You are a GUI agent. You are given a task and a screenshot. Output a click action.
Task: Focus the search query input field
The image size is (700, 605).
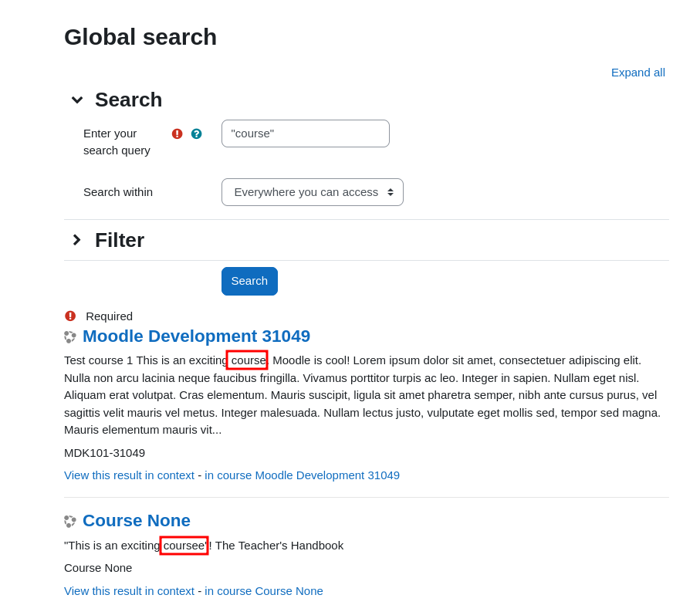click(x=306, y=134)
